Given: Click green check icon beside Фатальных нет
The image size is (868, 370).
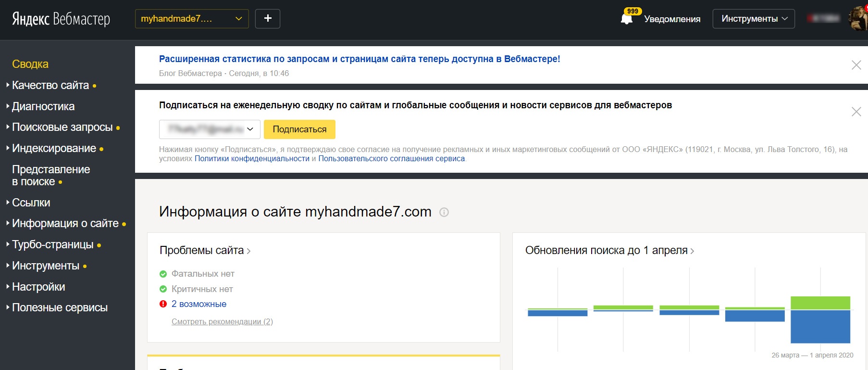Looking at the screenshot, I should [163, 274].
